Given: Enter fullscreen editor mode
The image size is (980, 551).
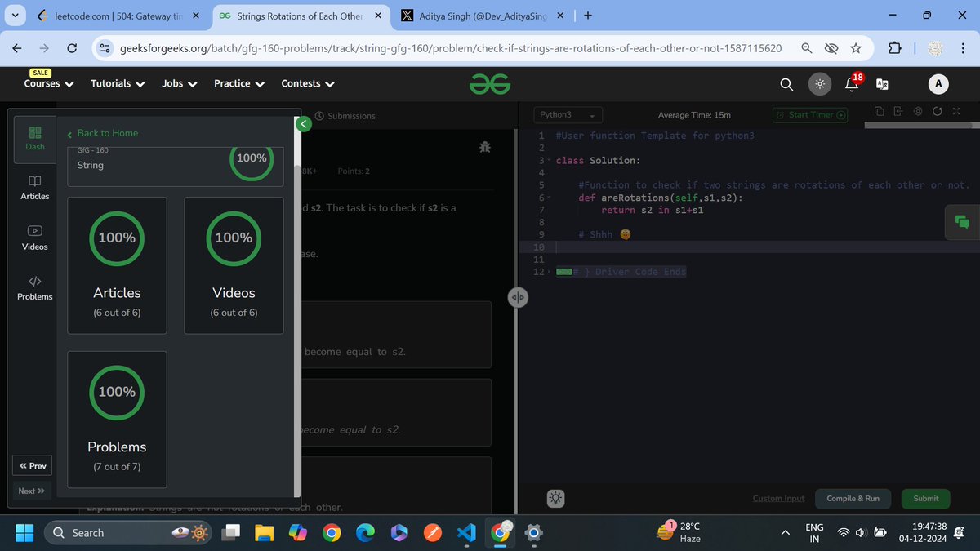Looking at the screenshot, I should (x=955, y=112).
